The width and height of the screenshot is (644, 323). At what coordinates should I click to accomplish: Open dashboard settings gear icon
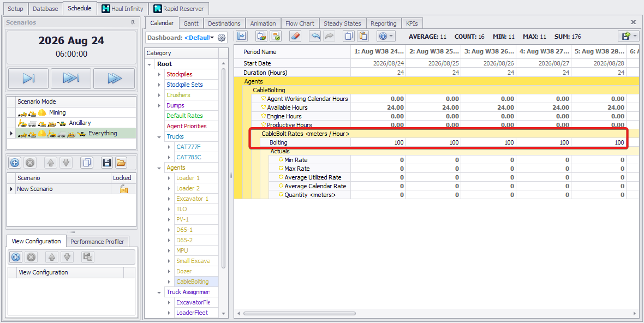[222, 38]
